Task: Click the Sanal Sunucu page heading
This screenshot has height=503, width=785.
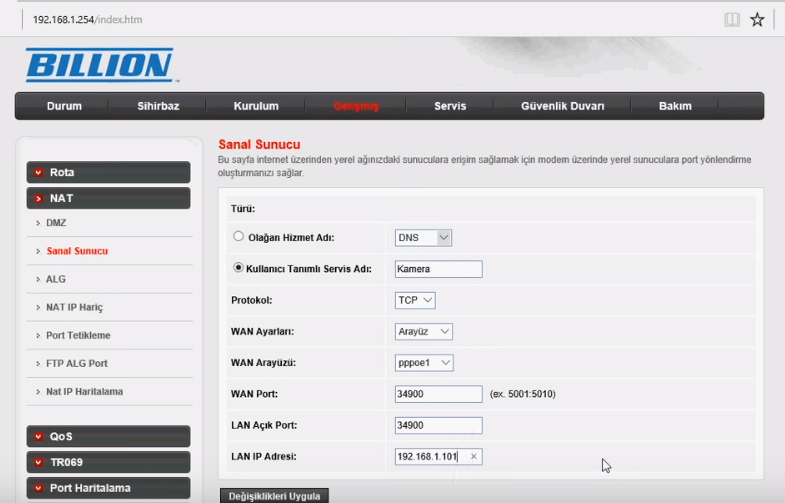Action: click(259, 145)
